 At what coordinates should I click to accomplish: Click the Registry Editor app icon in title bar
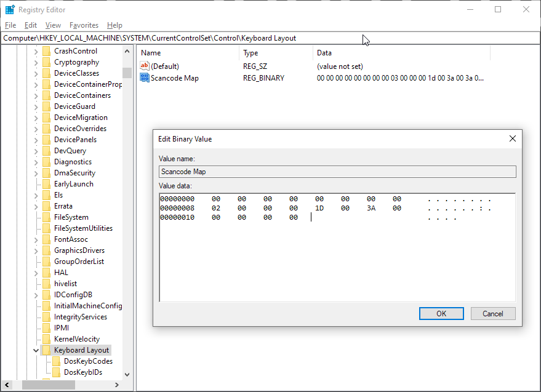(10, 10)
